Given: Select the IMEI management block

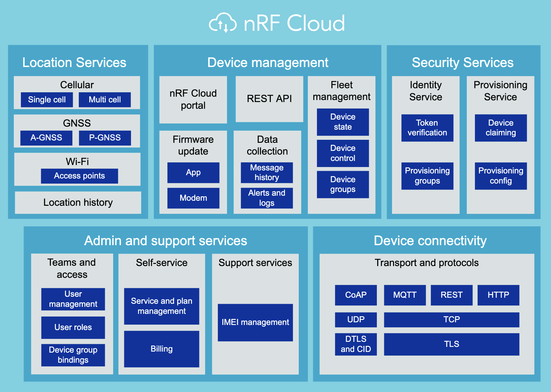Looking at the screenshot, I should click(x=255, y=322).
